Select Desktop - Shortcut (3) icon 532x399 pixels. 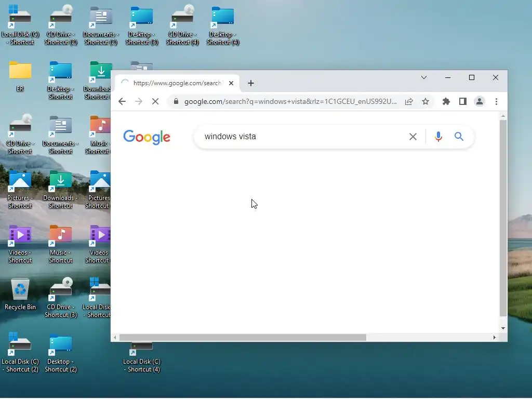(141, 25)
